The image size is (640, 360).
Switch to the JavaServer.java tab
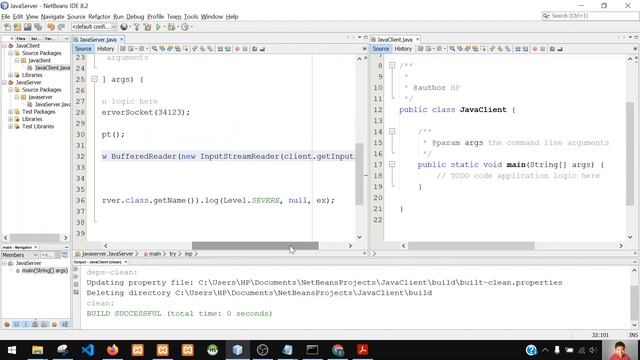(98, 40)
